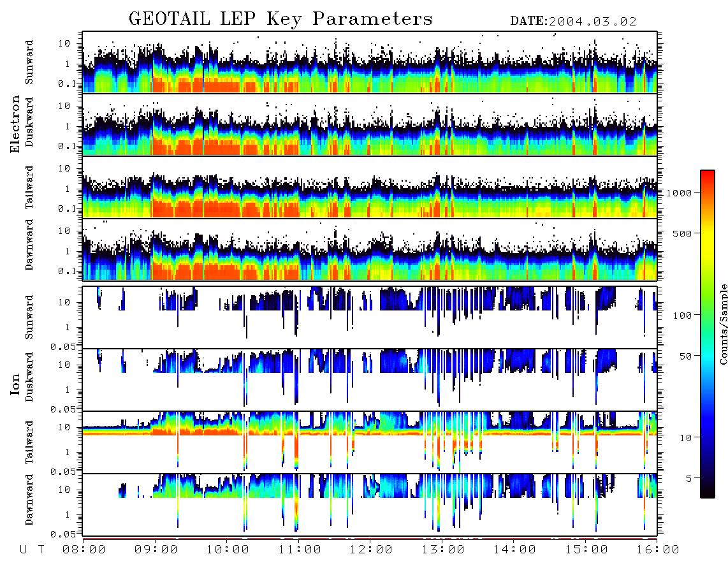This screenshot has height=561, width=728.
Task: Click the 09:00 time tick label
Action: click(156, 550)
